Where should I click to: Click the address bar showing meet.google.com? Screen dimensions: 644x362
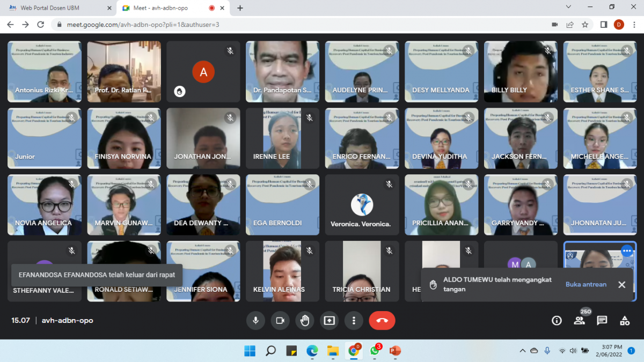(301, 25)
